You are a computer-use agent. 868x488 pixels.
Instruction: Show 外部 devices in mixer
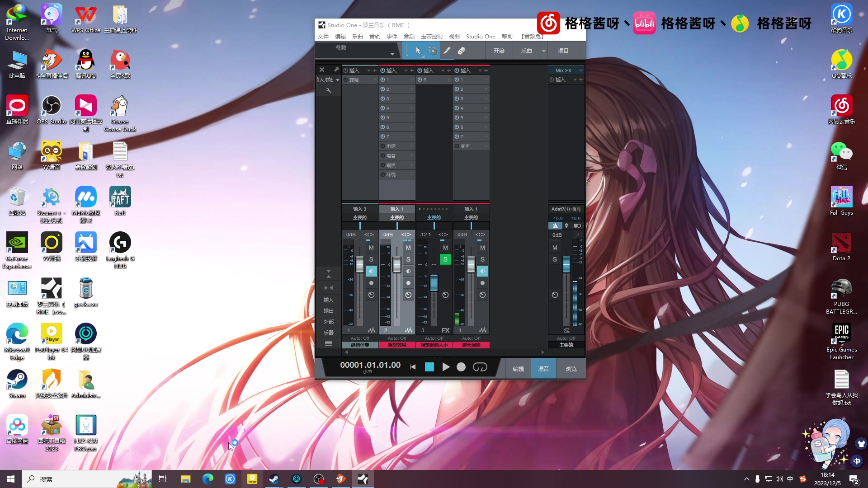point(329,322)
